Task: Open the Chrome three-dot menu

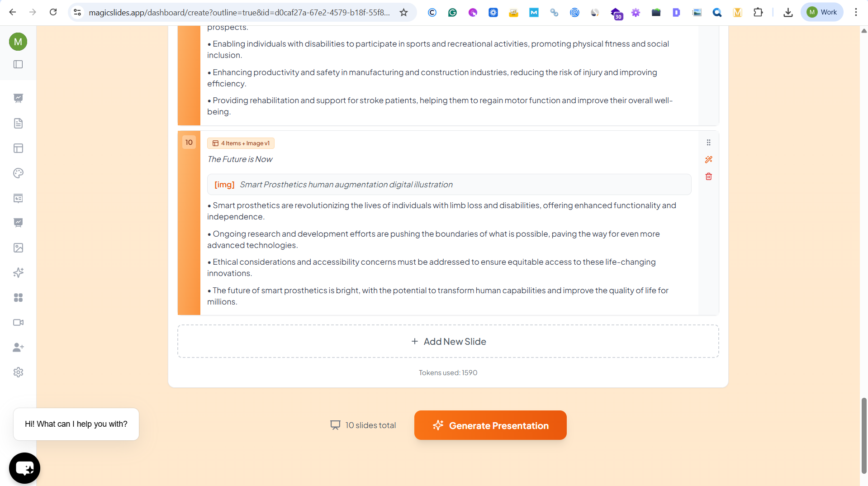Action: pyautogui.click(x=856, y=12)
